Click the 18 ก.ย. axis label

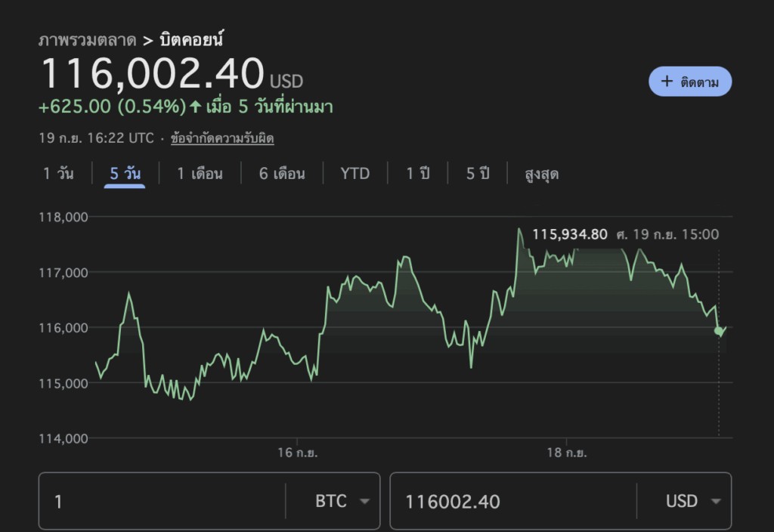pyautogui.click(x=567, y=453)
